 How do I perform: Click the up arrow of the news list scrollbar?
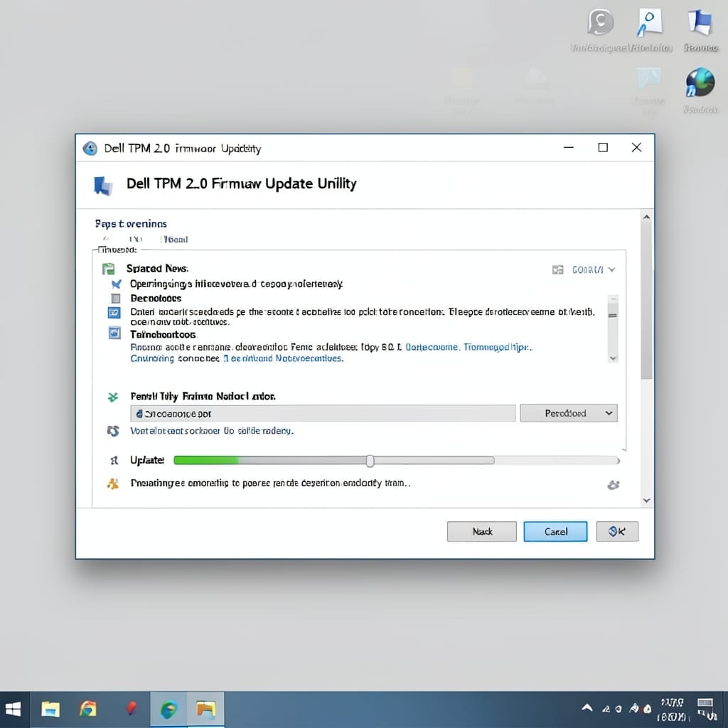click(613, 299)
